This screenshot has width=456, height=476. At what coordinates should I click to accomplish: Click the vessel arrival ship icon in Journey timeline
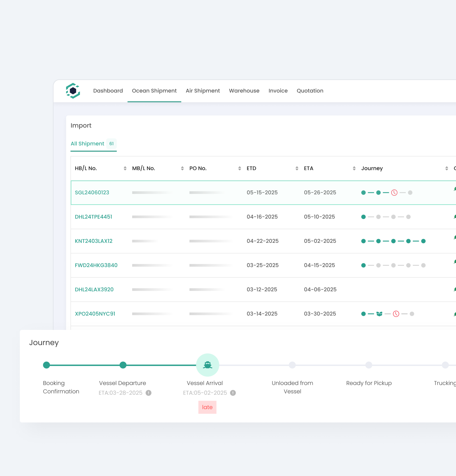(x=208, y=365)
